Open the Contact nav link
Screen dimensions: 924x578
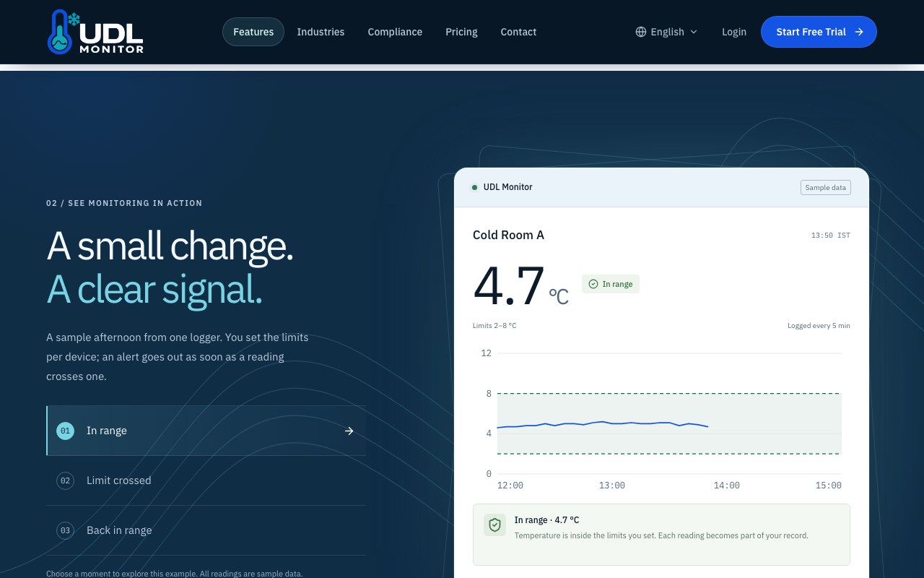(x=518, y=32)
